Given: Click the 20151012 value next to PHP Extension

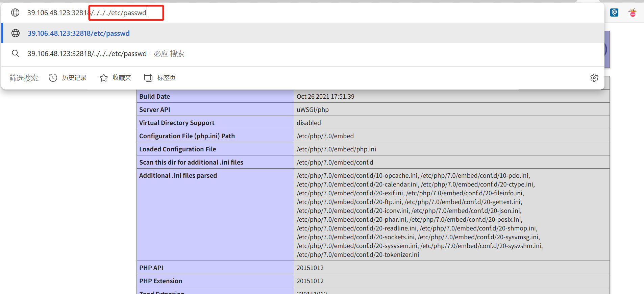Looking at the screenshot, I should coord(310,281).
